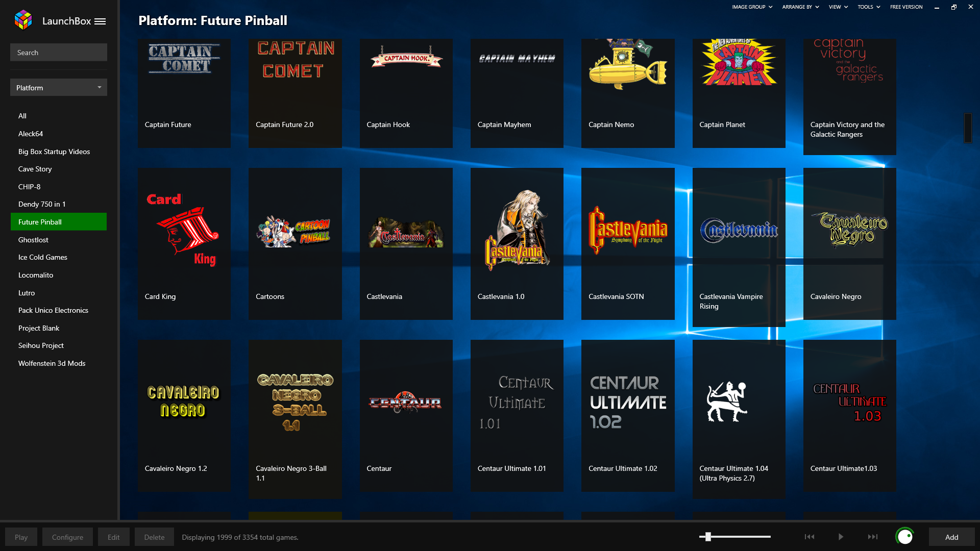The width and height of the screenshot is (980, 551).
Task: Select the Ice Cold Games platform
Action: (59, 257)
